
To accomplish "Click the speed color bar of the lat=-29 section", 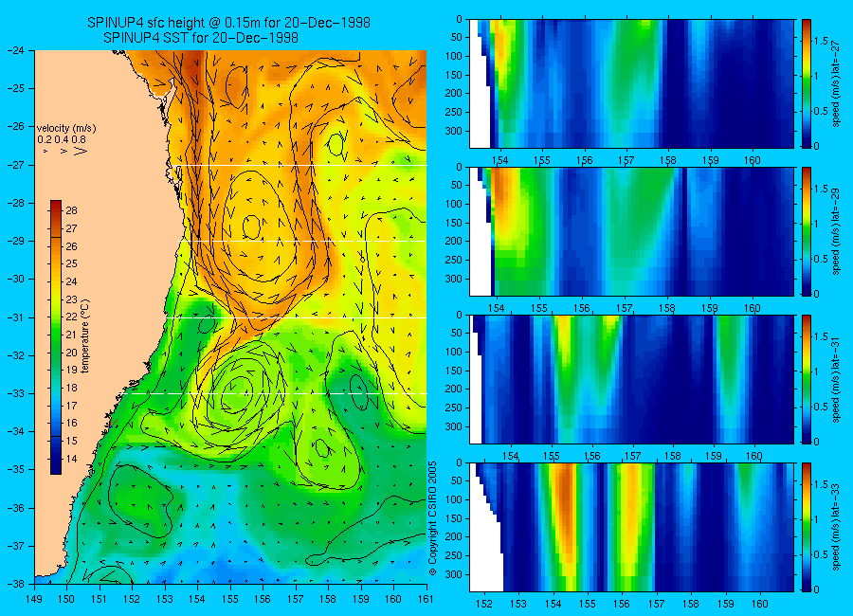I will (807, 232).
